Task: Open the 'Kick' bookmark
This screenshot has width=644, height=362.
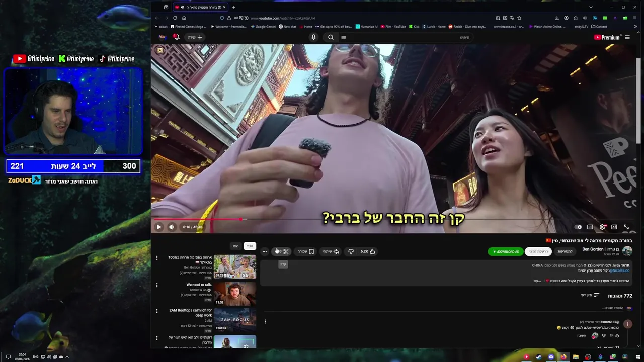Action: 414,27
